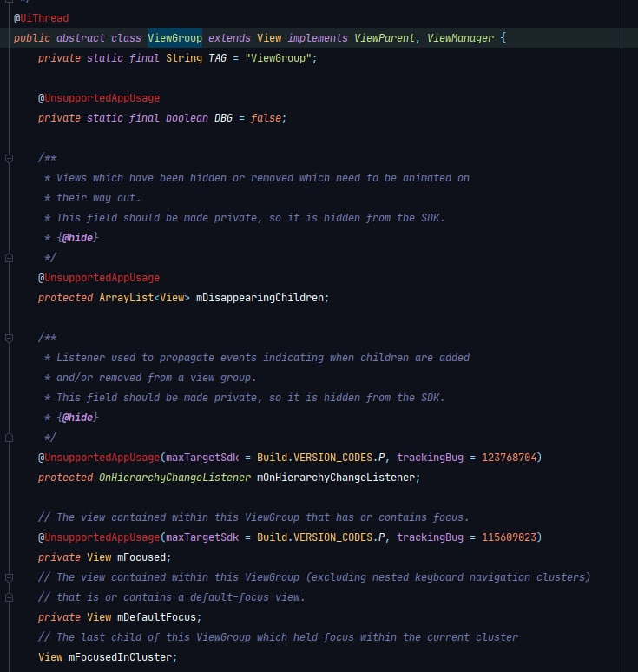Click the mOnHierarchyChangeListener field name
Viewport: 638px width, 672px height.
pyautogui.click(x=336, y=478)
